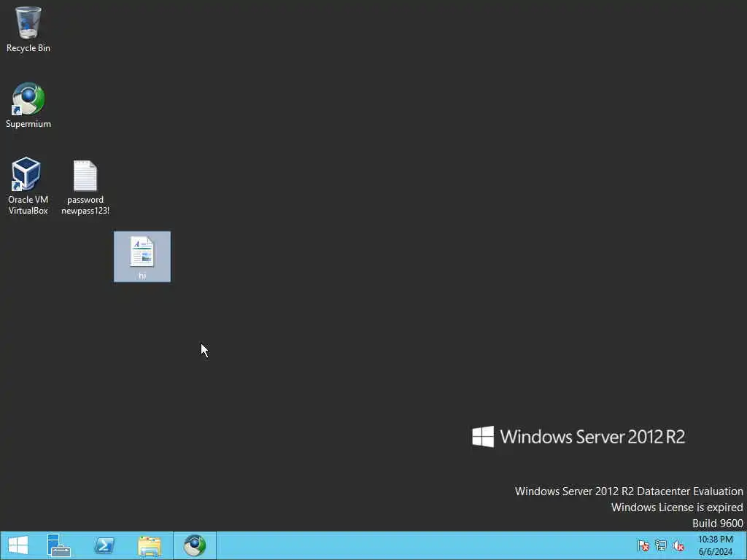Open Server Manager from the taskbar
Image resolution: width=747 pixels, height=560 pixels.
click(x=58, y=545)
